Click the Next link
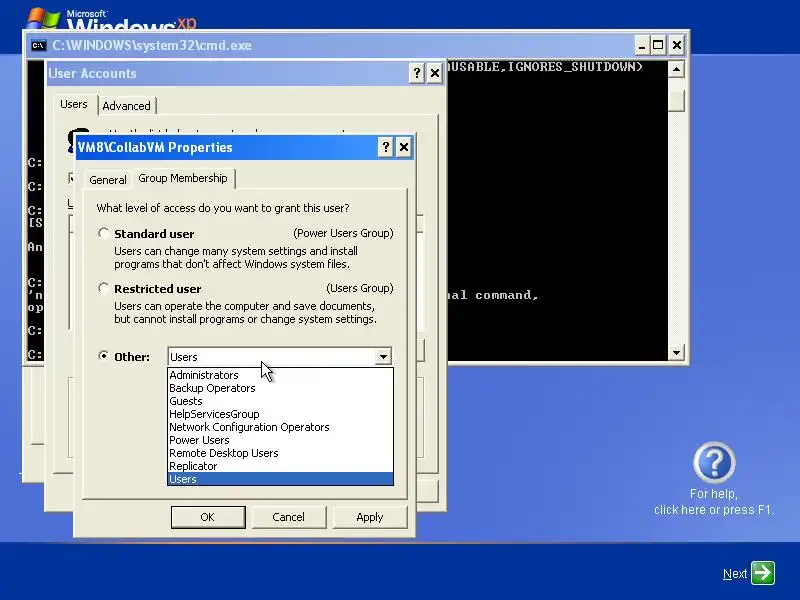Screen dimensions: 800x600 pyautogui.click(x=735, y=574)
